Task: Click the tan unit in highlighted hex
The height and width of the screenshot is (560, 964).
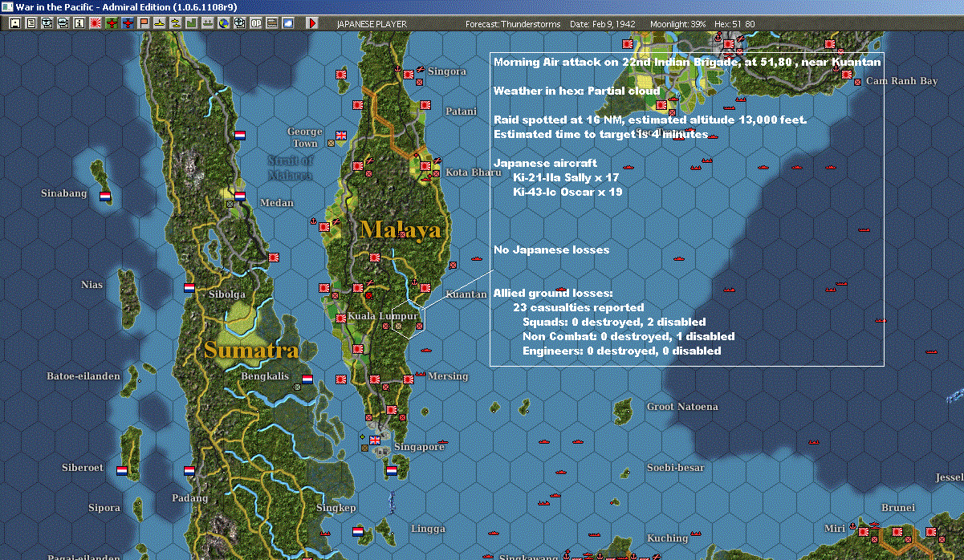Action: 399,326
